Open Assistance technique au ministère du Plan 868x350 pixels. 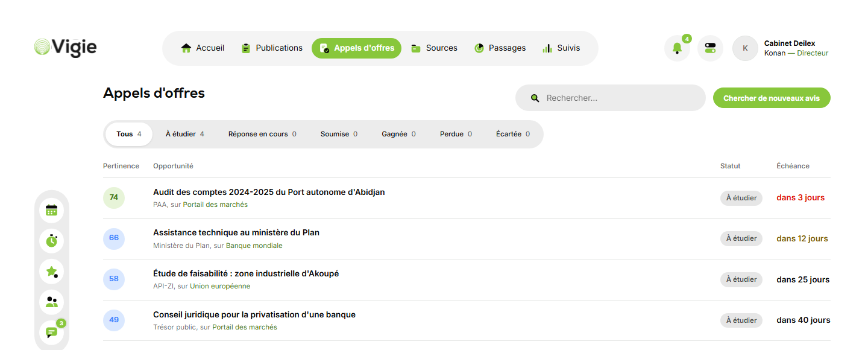tap(236, 232)
